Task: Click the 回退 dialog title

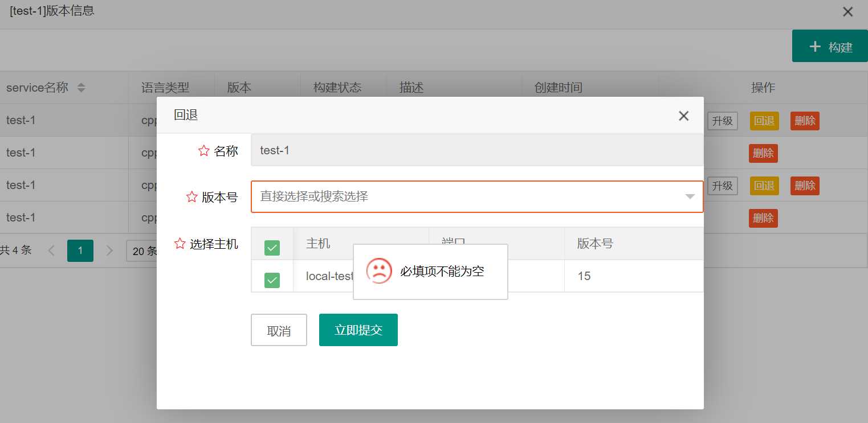Action: click(186, 115)
